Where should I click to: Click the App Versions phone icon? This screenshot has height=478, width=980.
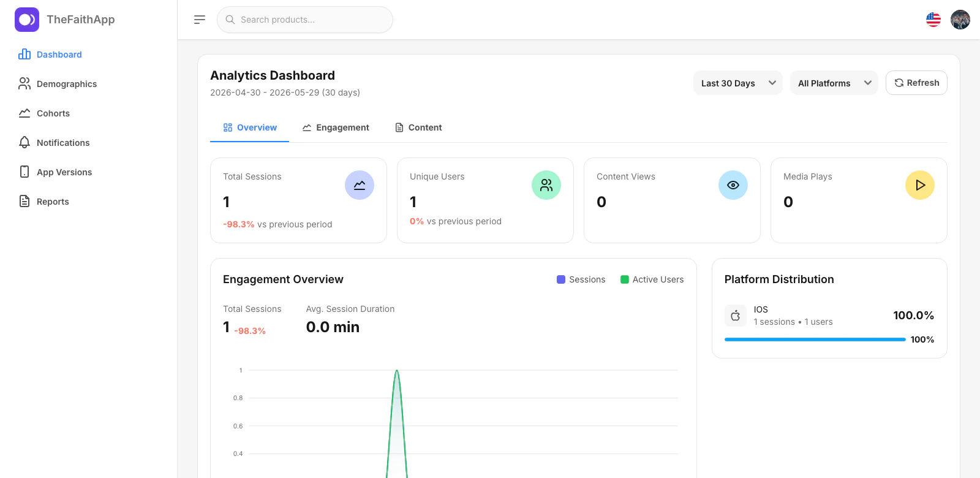pyautogui.click(x=24, y=172)
